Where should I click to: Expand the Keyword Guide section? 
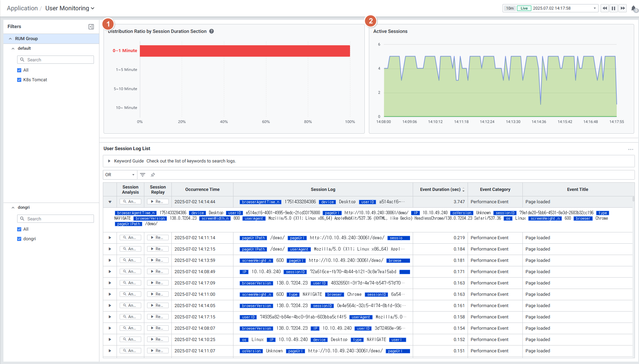[x=109, y=161]
